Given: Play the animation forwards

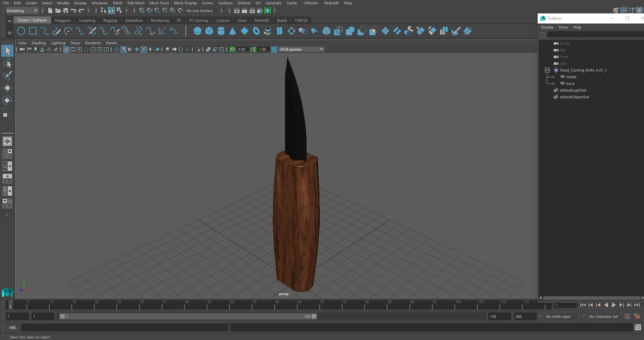Looking at the screenshot, I should click(613, 305).
